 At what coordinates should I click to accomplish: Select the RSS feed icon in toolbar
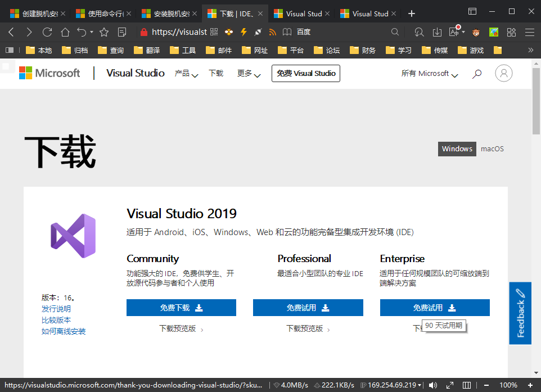click(x=272, y=31)
